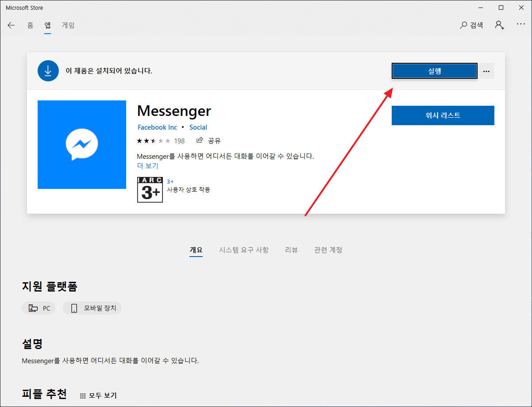Click the 설명 heading
The height and width of the screenshot is (407, 532).
pyautogui.click(x=32, y=344)
